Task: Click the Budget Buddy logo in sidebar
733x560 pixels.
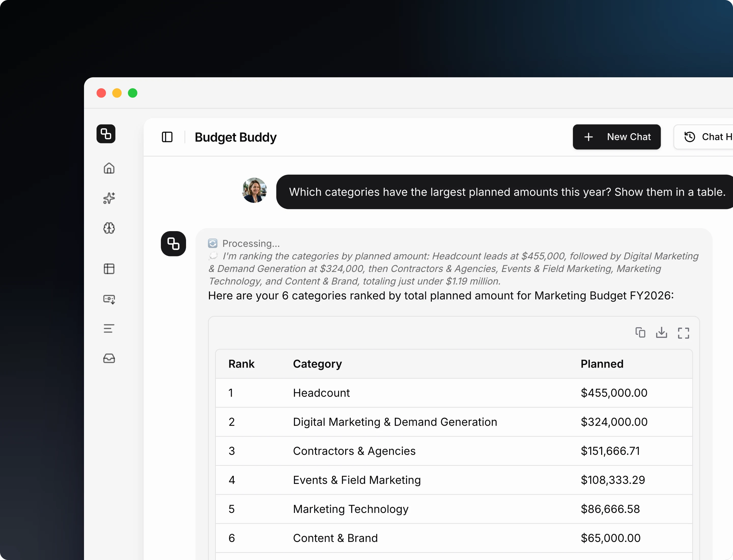Action: point(106,134)
